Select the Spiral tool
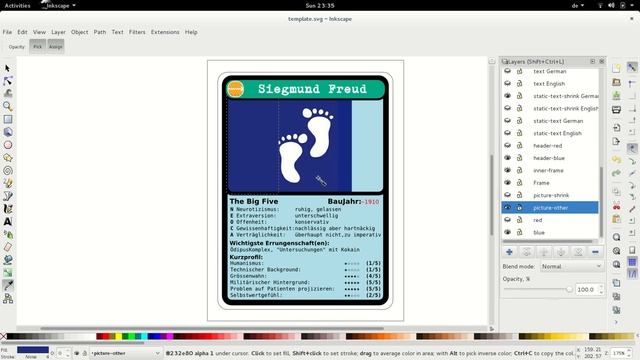 coord(7,170)
